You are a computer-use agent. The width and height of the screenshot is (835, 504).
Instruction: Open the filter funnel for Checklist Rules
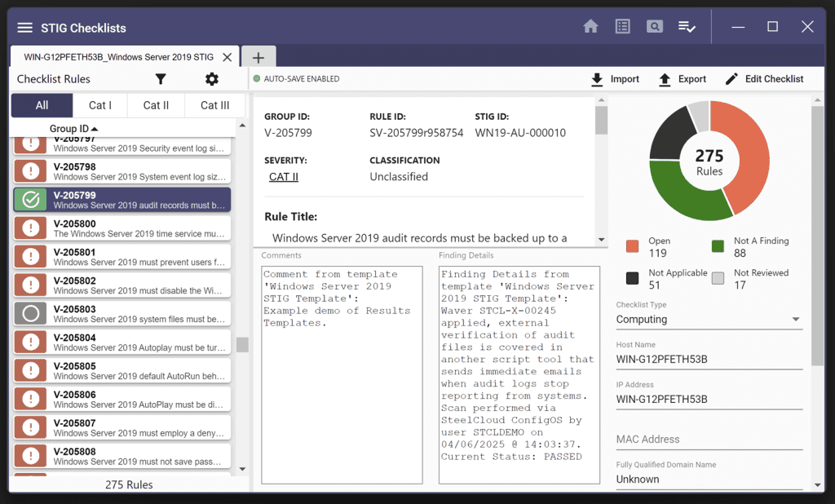pos(161,79)
